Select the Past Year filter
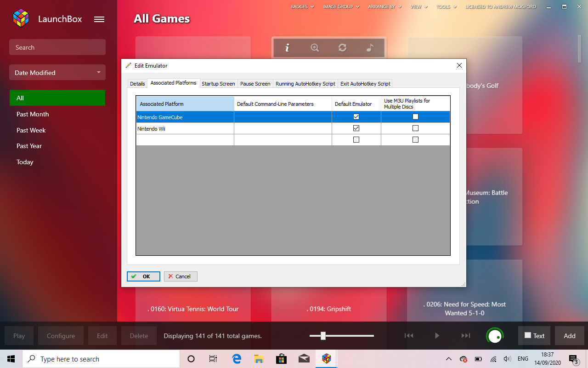 pyautogui.click(x=57, y=146)
